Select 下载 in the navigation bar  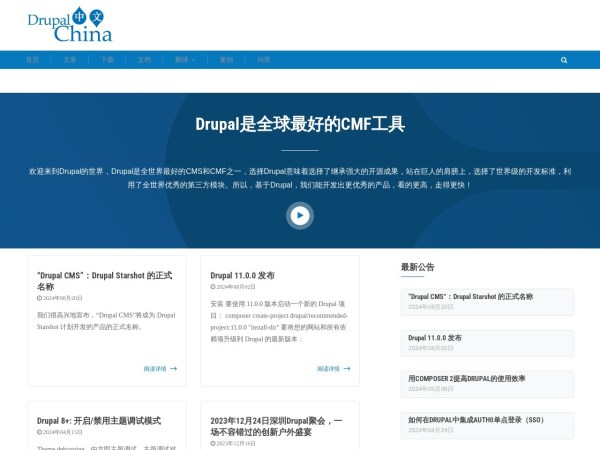pos(107,60)
